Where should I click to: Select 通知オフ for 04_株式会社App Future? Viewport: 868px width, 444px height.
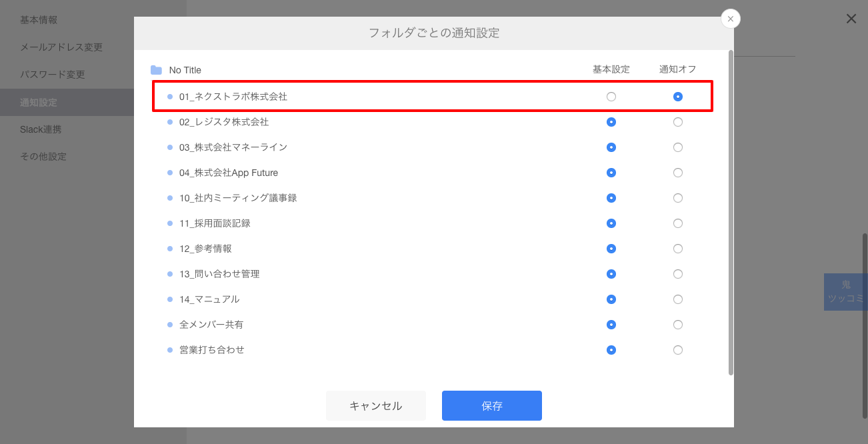coord(678,173)
